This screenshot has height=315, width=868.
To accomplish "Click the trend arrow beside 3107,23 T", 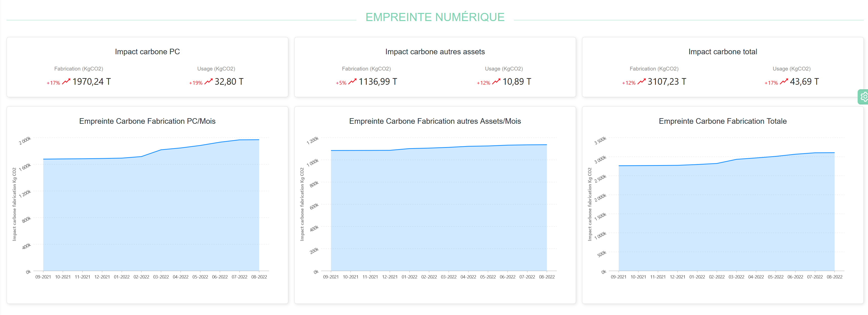I will point(641,82).
